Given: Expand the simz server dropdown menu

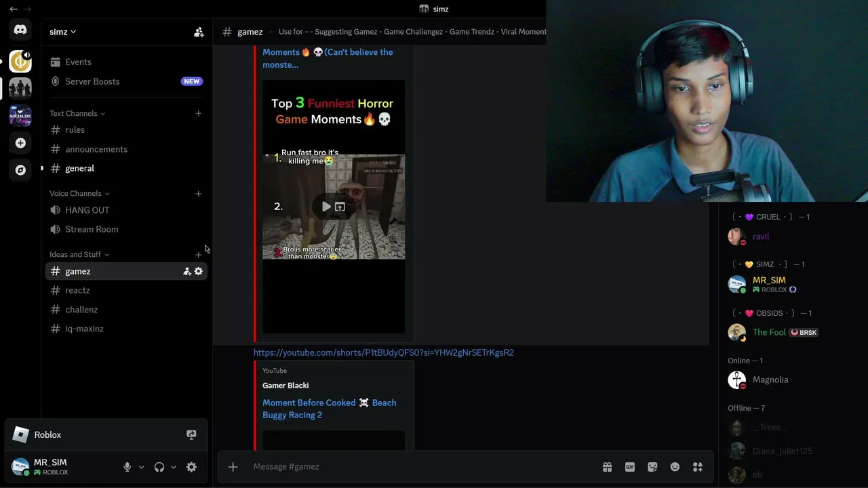Looking at the screenshot, I should (62, 32).
